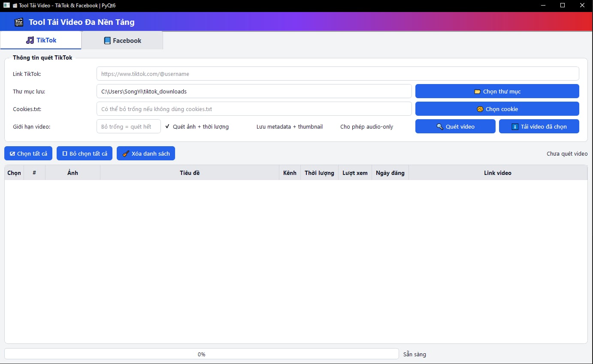Image resolution: width=593 pixels, height=364 pixels.
Task: Click the Tool Tải Video Đa Nền Tảng heading
Action: [x=82, y=22]
